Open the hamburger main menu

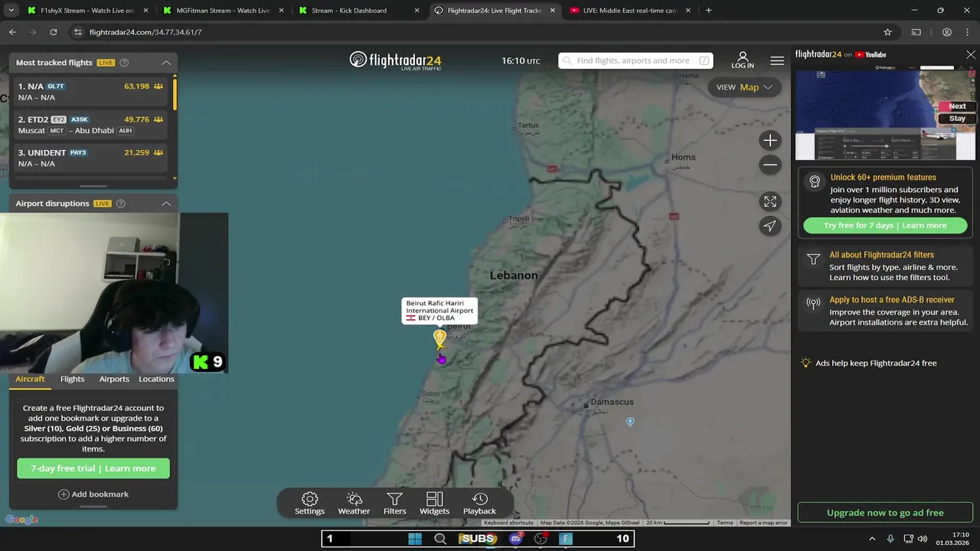pyautogui.click(x=777, y=60)
